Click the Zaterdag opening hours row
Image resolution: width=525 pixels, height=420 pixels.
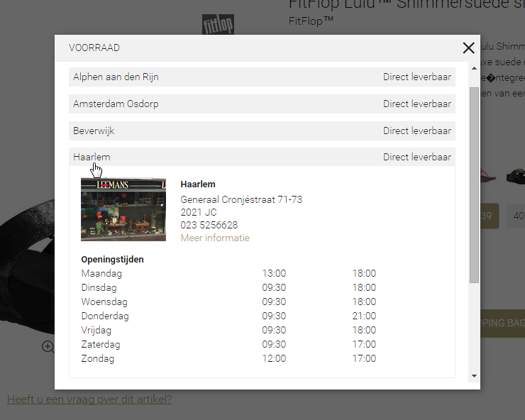(x=228, y=344)
